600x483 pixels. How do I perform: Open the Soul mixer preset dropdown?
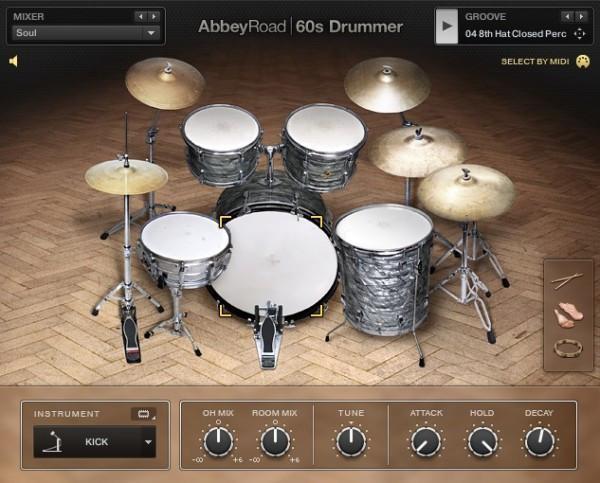[86, 33]
